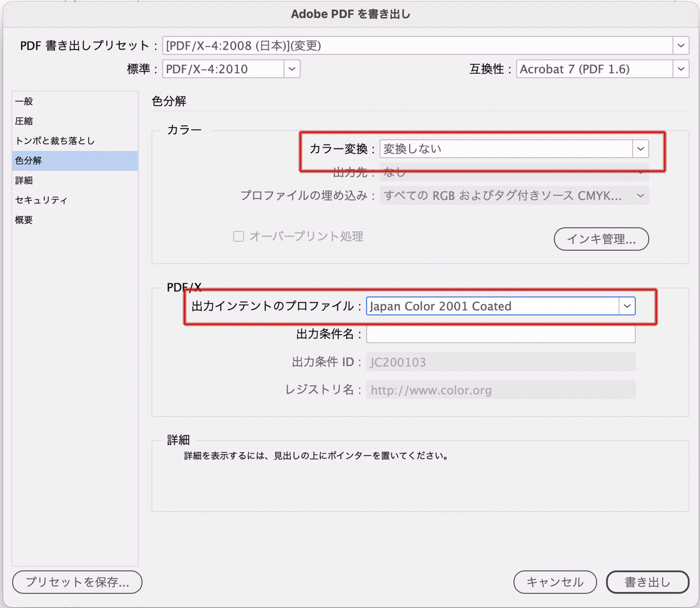Open the トンボと裁ち落とし section
This screenshot has width=700, height=608.
pyautogui.click(x=54, y=141)
